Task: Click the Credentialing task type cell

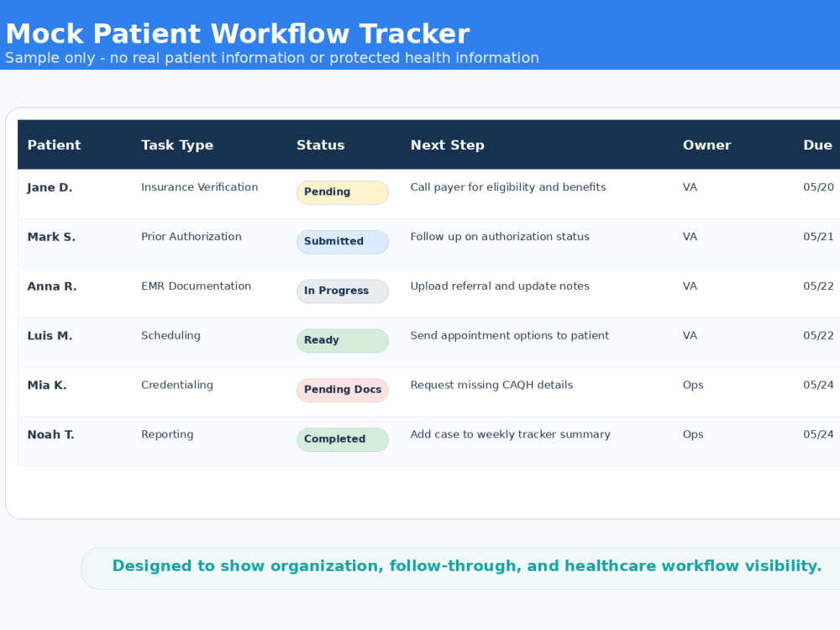Action: [x=176, y=385]
